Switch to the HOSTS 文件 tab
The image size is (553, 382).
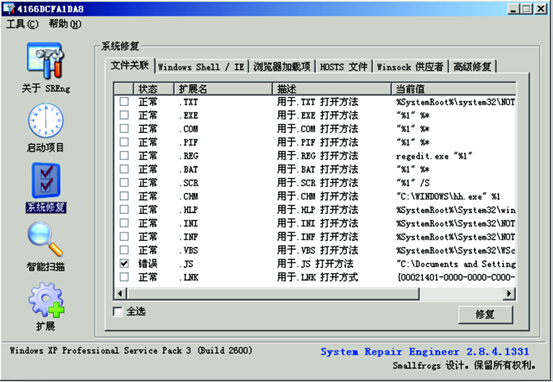coord(344,67)
